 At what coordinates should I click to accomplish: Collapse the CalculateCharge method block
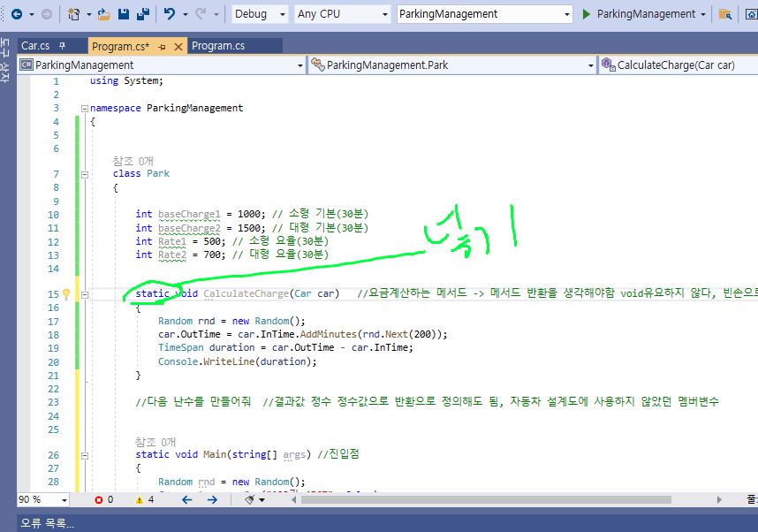pos(85,294)
